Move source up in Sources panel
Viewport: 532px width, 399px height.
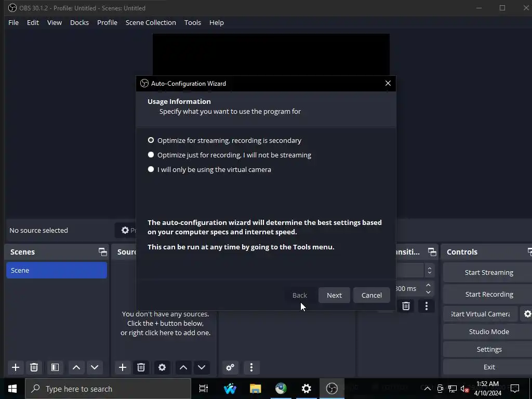[x=183, y=367]
